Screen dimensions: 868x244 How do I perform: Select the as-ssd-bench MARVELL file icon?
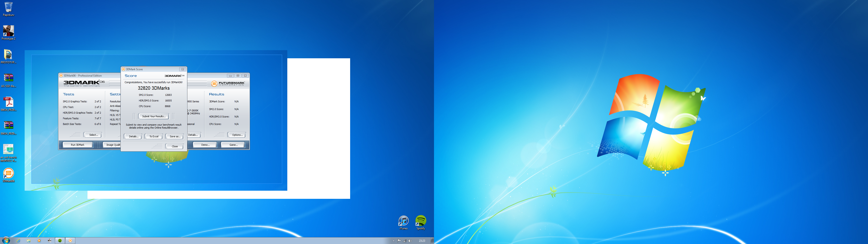coord(8,153)
